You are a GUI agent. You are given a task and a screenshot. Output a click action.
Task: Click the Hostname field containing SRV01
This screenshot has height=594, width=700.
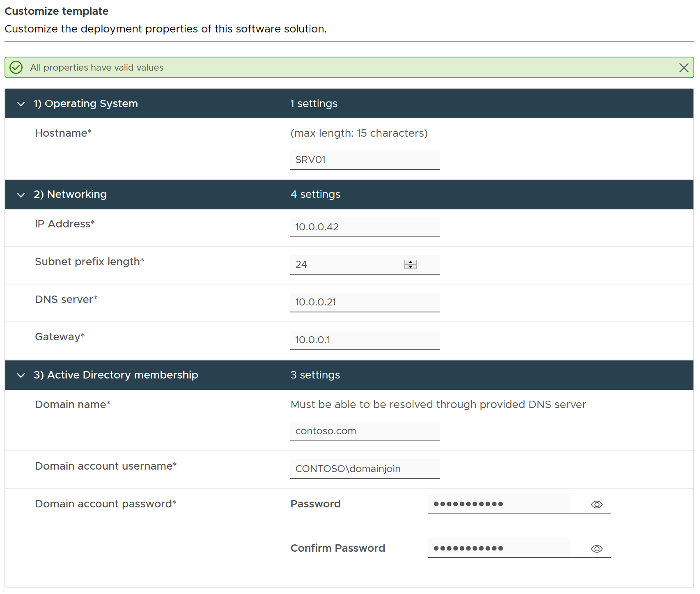point(365,160)
